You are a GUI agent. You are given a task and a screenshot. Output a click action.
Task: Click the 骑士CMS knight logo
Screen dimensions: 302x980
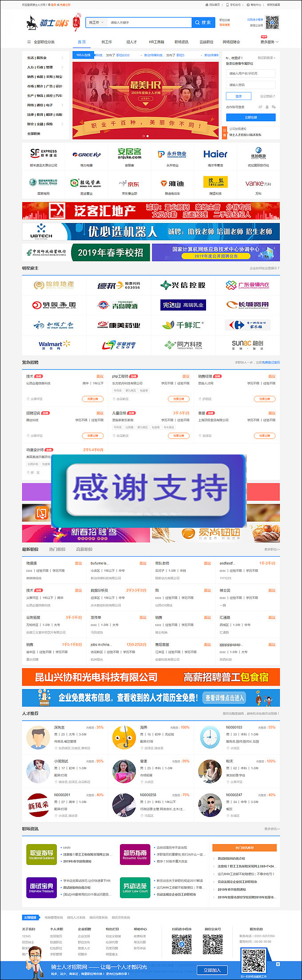(x=47, y=23)
